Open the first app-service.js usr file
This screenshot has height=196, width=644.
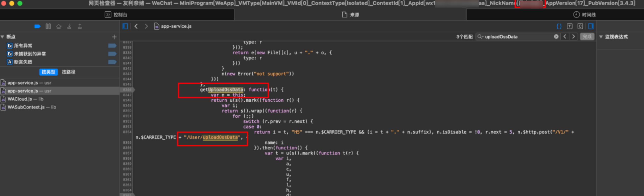click(x=60, y=83)
